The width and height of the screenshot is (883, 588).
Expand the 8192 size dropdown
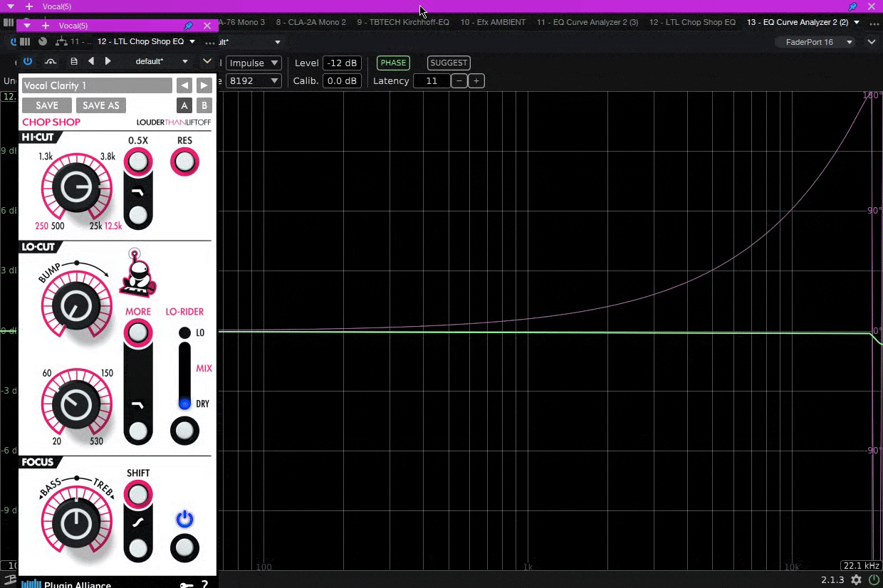point(254,80)
